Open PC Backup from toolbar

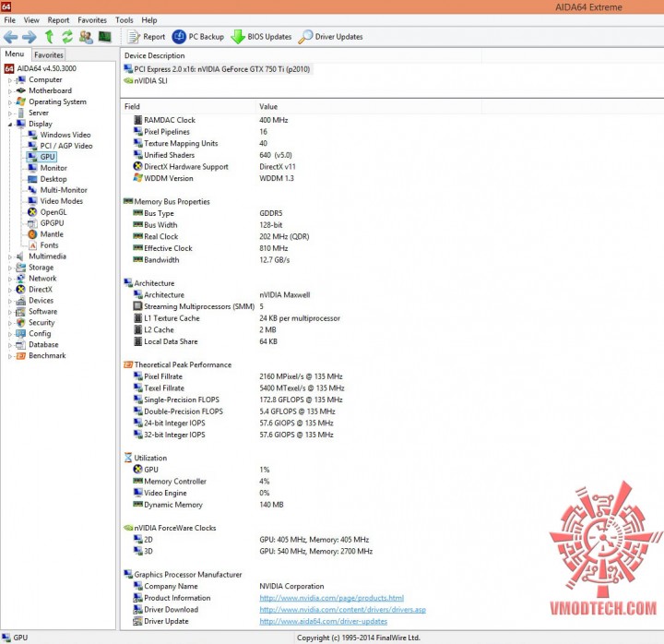pos(197,37)
